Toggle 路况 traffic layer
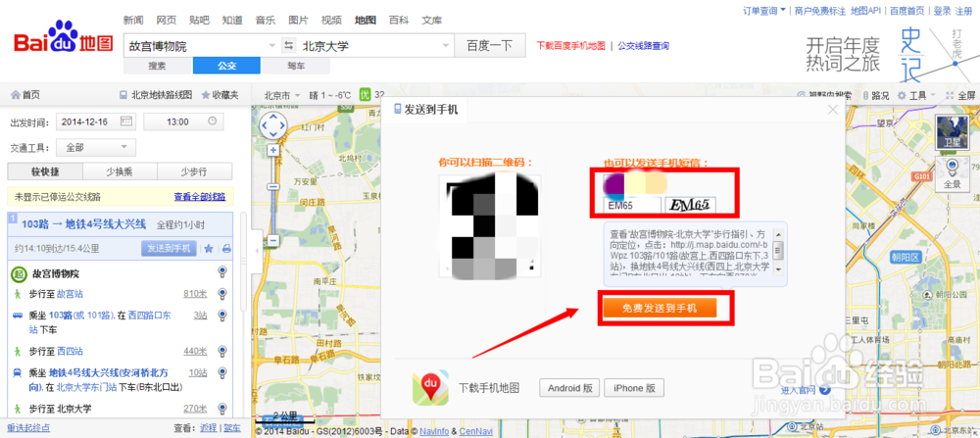Screen dimensions: 980x438 [876, 96]
